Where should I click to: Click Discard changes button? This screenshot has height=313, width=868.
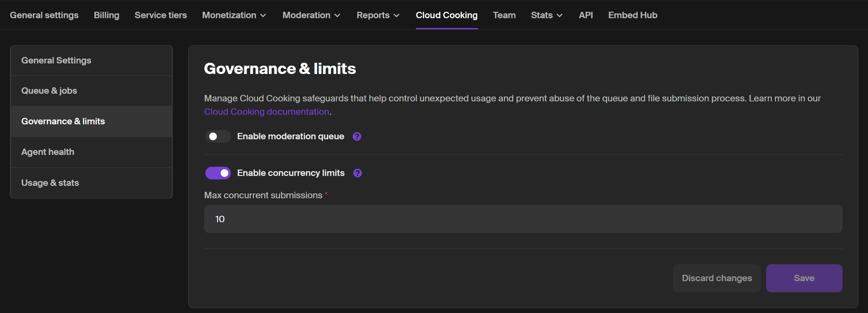click(x=717, y=278)
